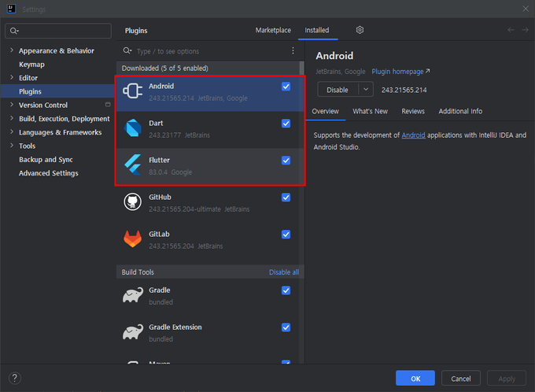
Task: Click the Flutter plugin logo
Action: 132,165
